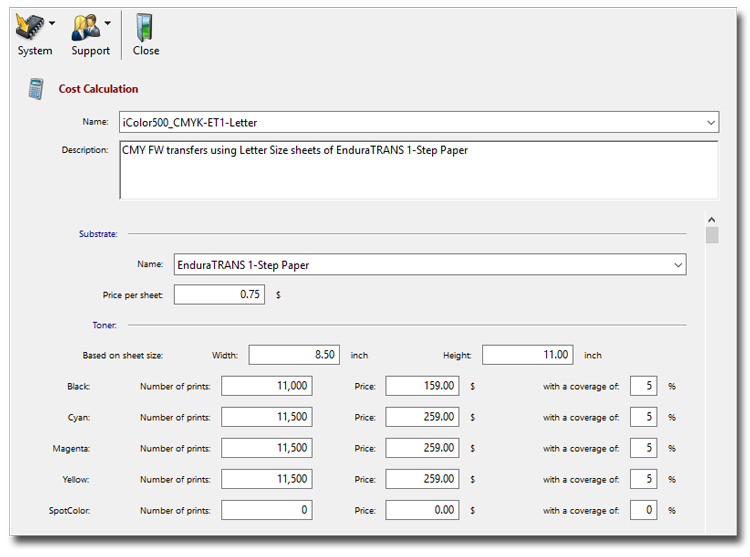Edit the Price per sheet field
Screen dimensions: 750x557
point(218,295)
